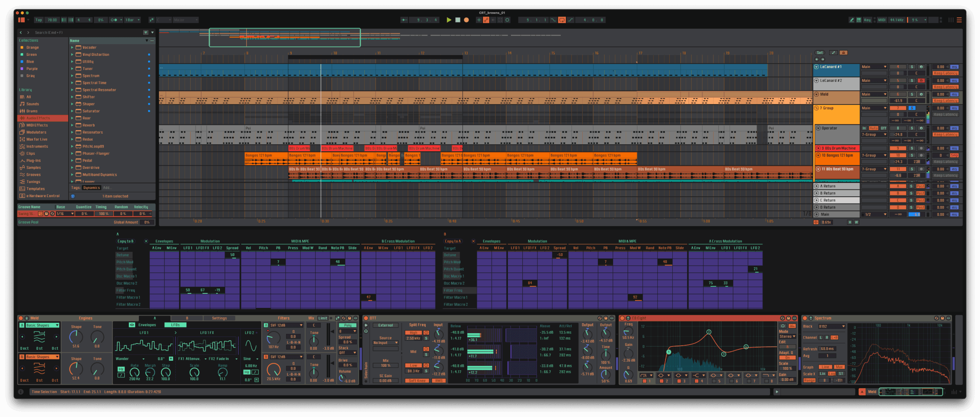Show the Envelopes tab in Meld

pyautogui.click(x=147, y=325)
